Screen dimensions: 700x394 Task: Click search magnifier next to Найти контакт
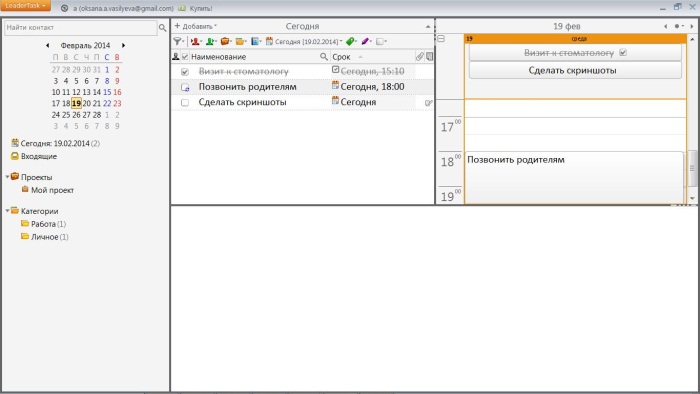162,28
